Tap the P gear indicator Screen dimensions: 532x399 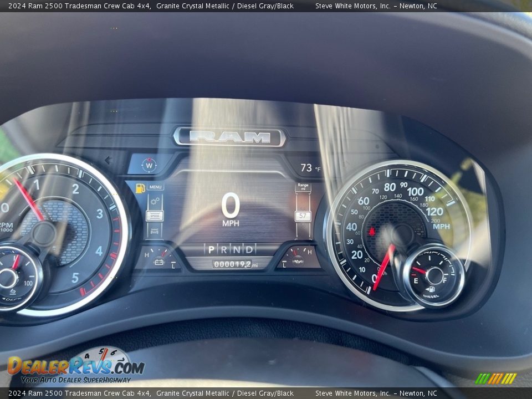point(211,250)
